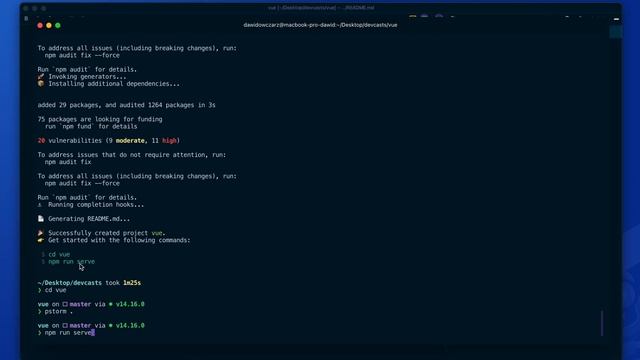Click 'Get started with the following commands:'

click(119, 240)
